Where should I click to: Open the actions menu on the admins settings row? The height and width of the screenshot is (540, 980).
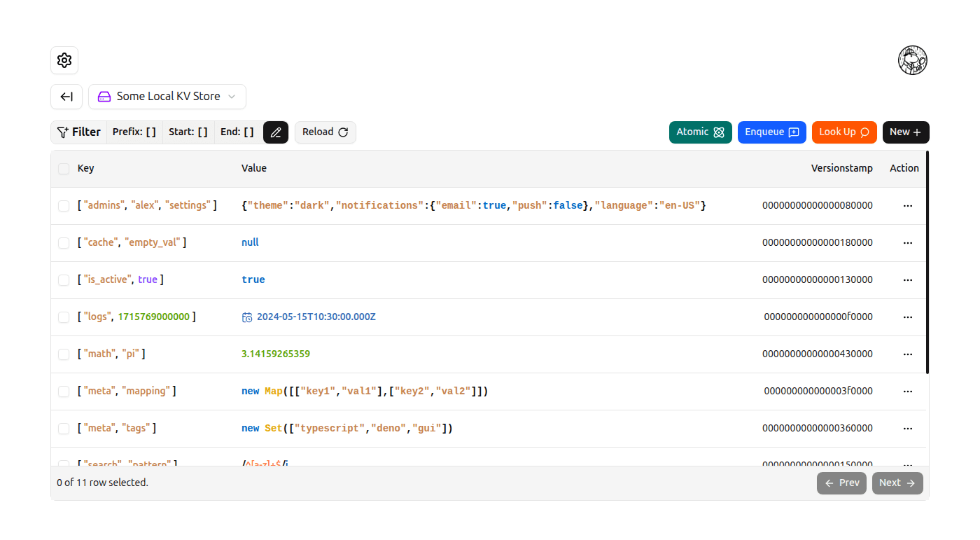(908, 205)
